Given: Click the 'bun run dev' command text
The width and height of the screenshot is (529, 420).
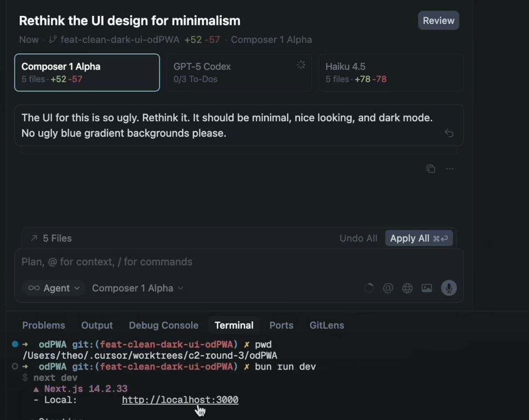Looking at the screenshot, I should 285,367.
